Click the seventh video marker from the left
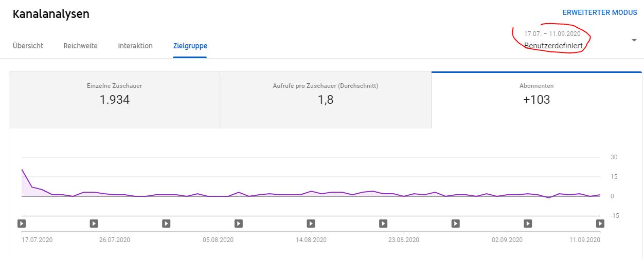This screenshot has height=259, width=644. pyautogui.click(x=456, y=224)
